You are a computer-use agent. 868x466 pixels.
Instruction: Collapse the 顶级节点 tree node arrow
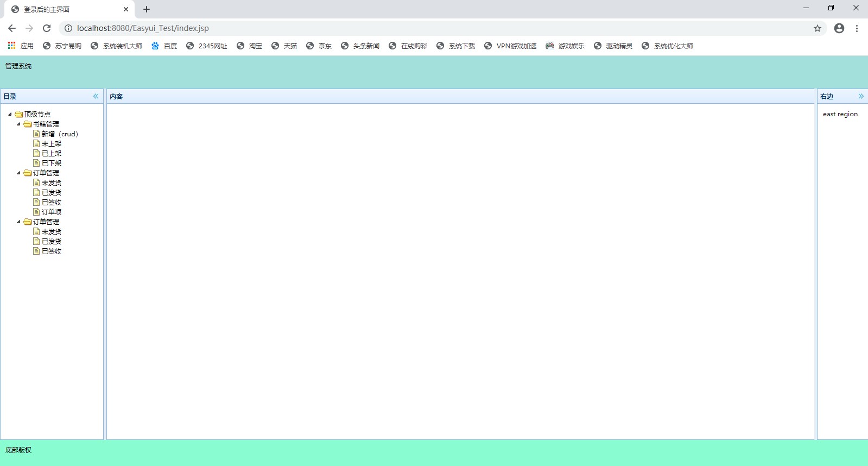click(x=10, y=114)
